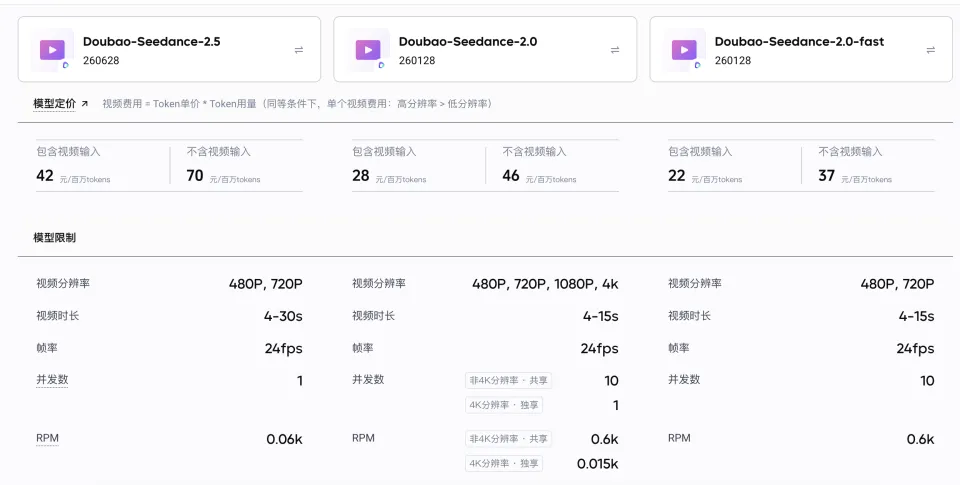The width and height of the screenshot is (960, 485).
Task: Click the price value 28
Action: (361, 176)
